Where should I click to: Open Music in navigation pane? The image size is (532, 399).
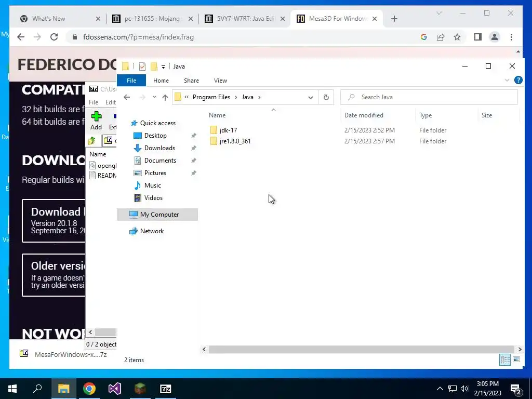coord(152,185)
